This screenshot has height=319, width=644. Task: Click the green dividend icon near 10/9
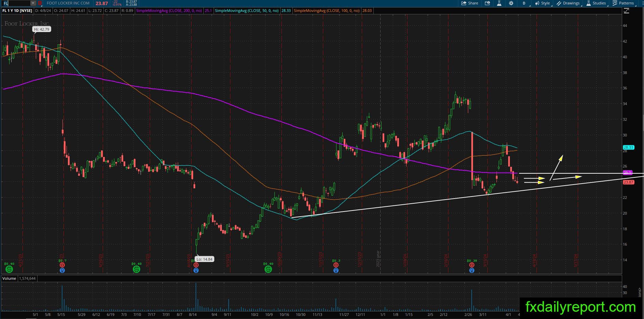[268, 269]
